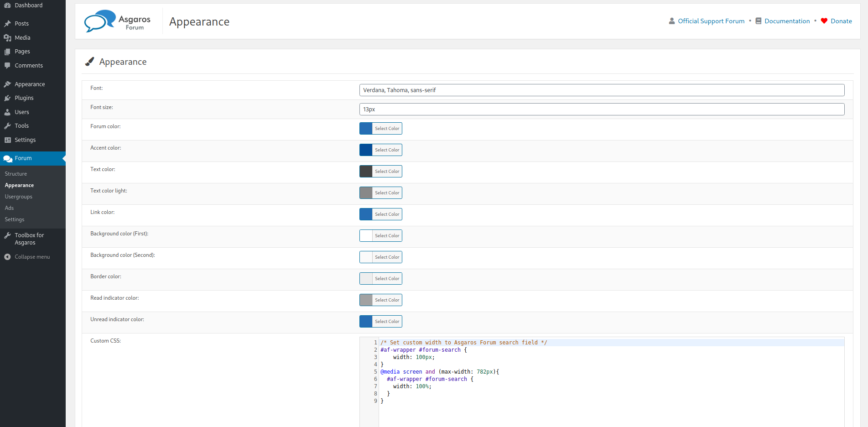Select Usergroups in the Forum submenu
Viewport: 868px width, 427px height.
tap(18, 196)
